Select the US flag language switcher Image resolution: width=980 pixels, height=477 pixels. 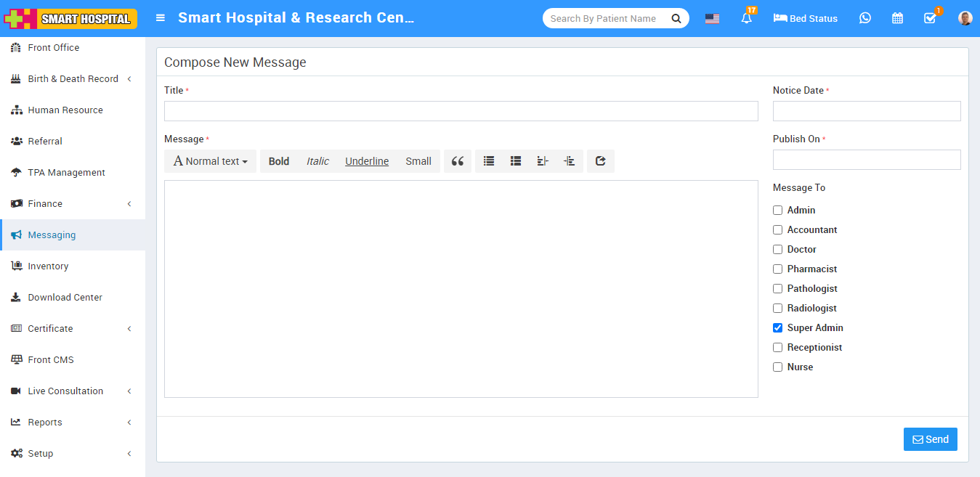coord(712,19)
